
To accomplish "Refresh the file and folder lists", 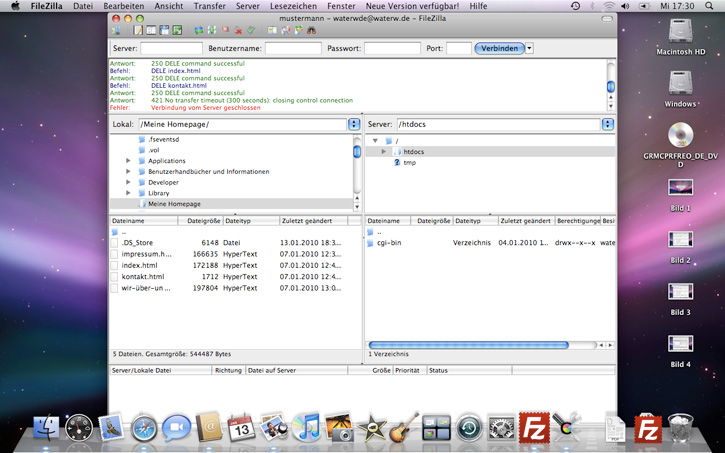I will point(199,31).
